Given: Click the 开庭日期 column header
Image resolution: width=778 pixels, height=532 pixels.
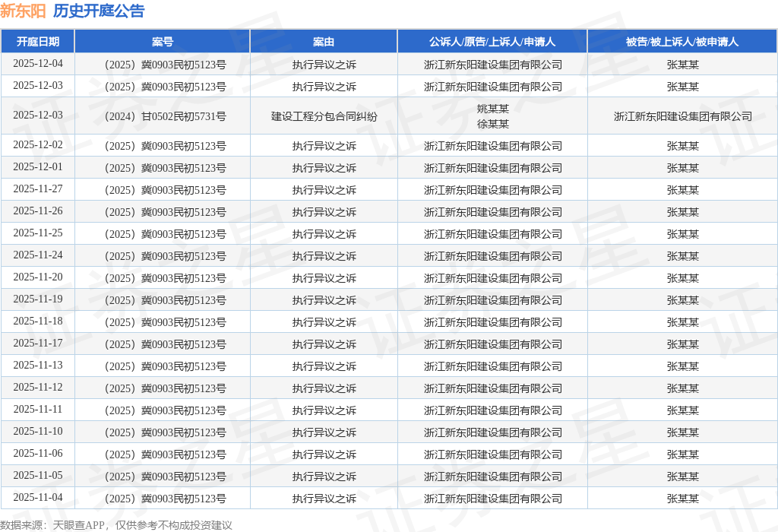Looking at the screenshot, I should 38,42.
